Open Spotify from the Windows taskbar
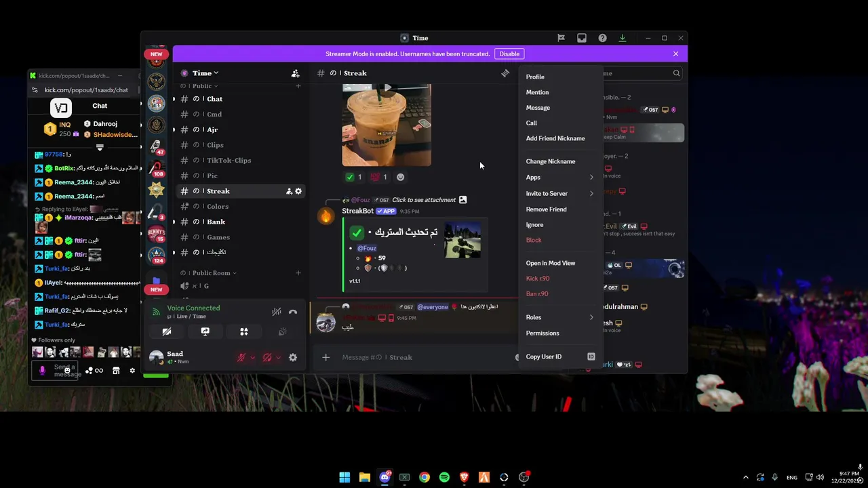This screenshot has width=868, height=488. coord(444,477)
